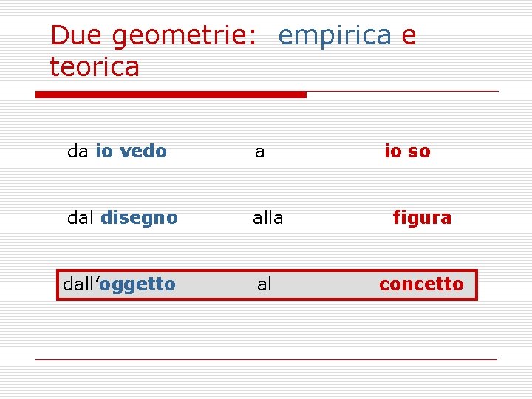The width and height of the screenshot is (532, 399).
Task: Click the thick red bar under the title
Action: coord(171,95)
